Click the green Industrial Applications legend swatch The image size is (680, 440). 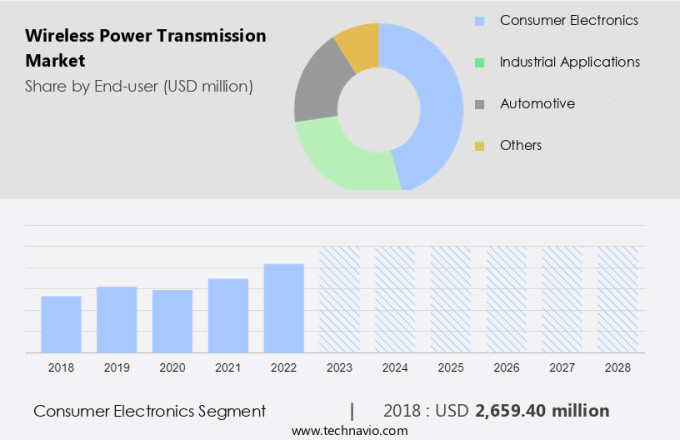point(479,63)
